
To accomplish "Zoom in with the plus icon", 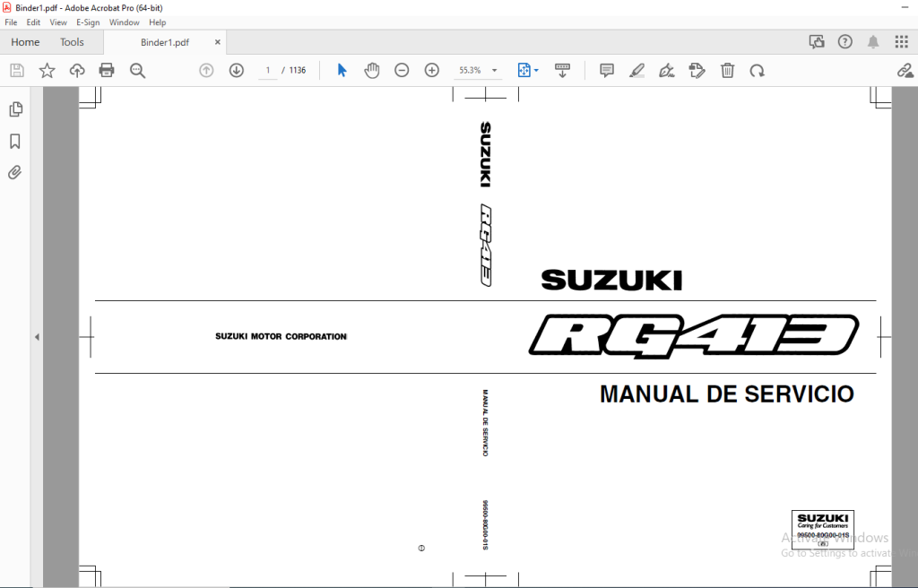I will [431, 70].
